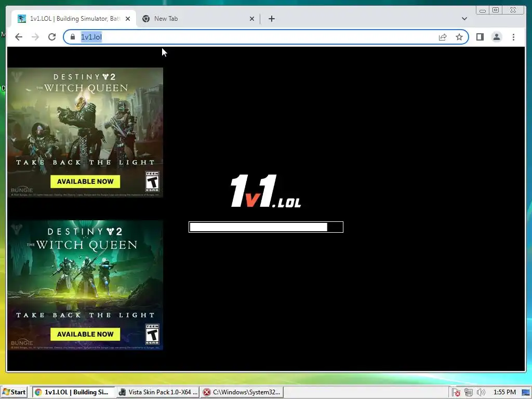Open Vista Skin Pack taskbar item
This screenshot has height=399, width=532.
tap(158, 392)
